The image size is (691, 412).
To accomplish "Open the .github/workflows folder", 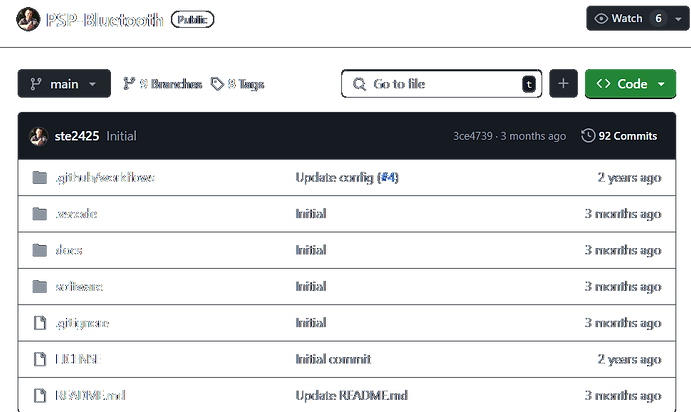I will (105, 178).
